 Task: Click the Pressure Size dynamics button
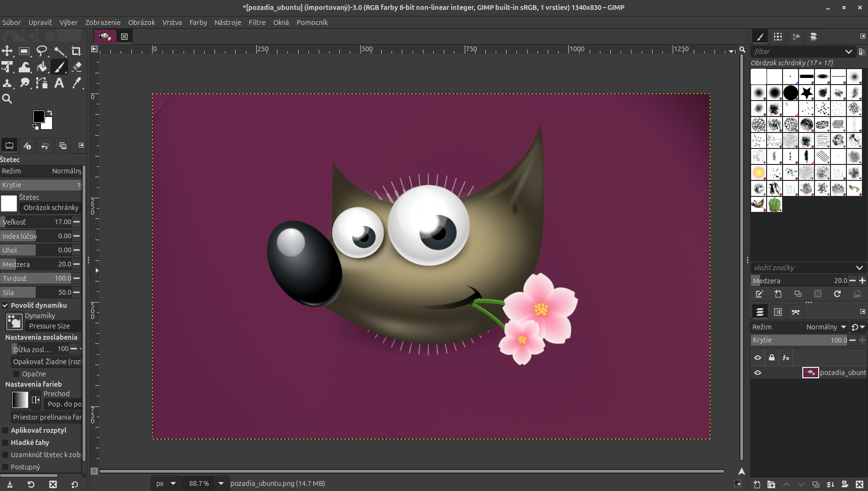point(53,326)
